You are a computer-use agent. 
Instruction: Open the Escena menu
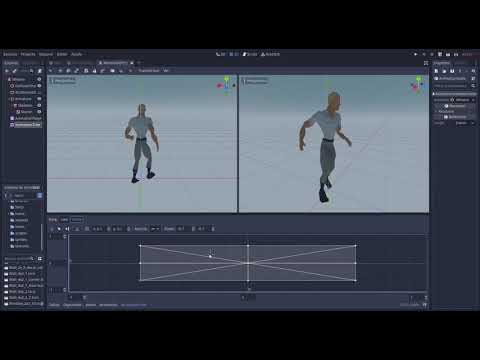(x=10, y=54)
